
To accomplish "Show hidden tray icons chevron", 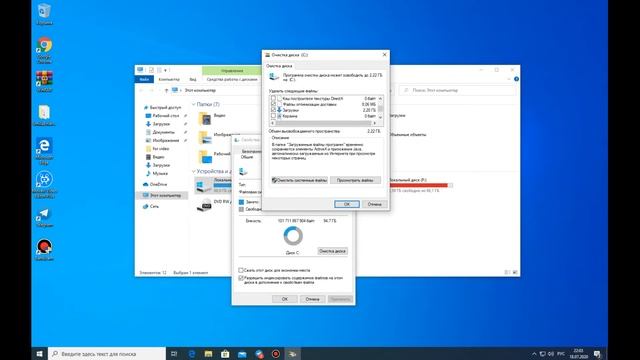I will pos(534,354).
